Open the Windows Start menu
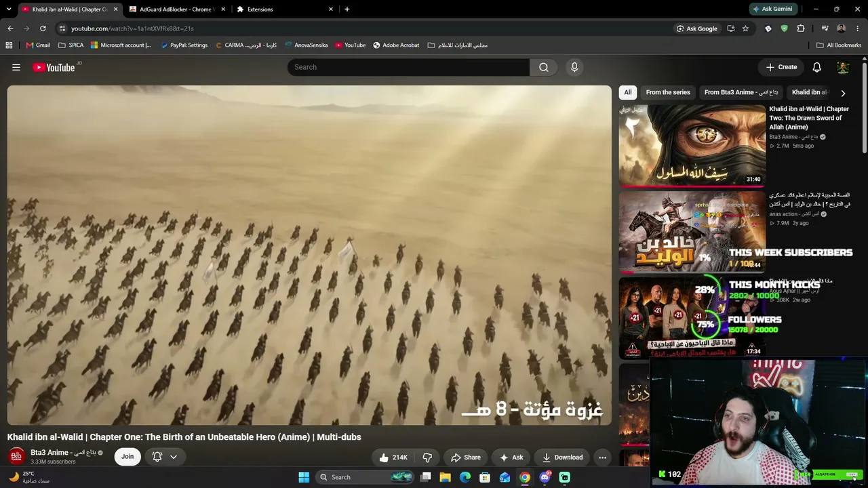 point(304,477)
